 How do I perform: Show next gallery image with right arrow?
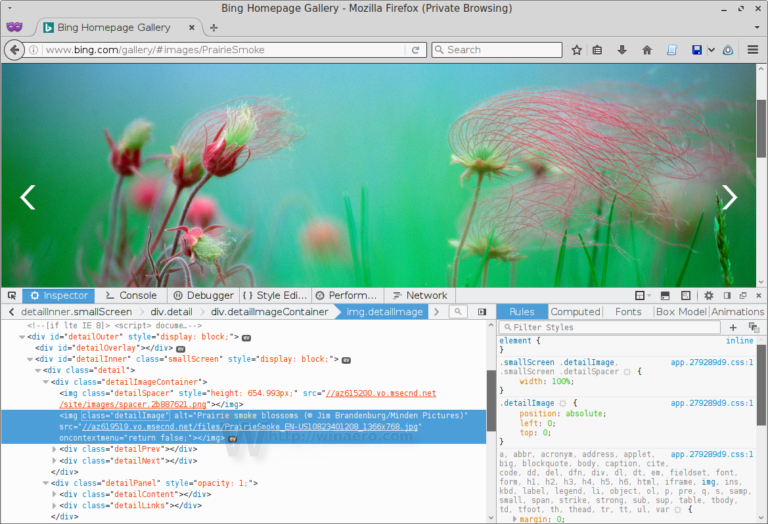pos(729,197)
